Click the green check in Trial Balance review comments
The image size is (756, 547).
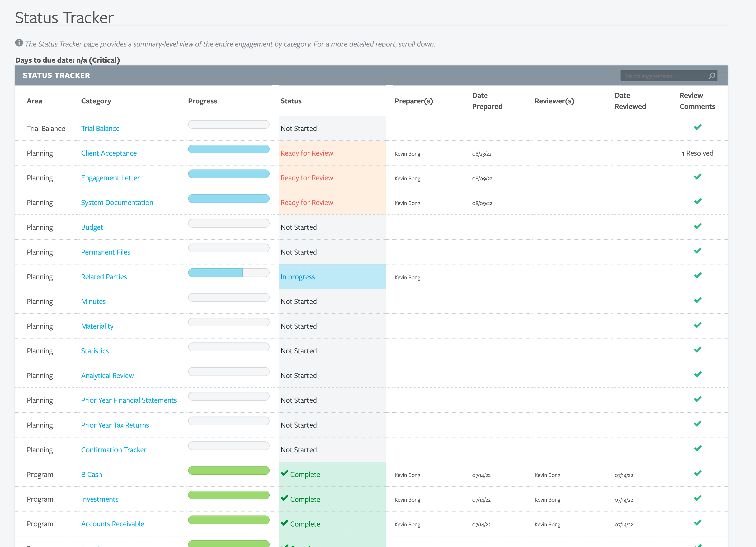tap(698, 127)
